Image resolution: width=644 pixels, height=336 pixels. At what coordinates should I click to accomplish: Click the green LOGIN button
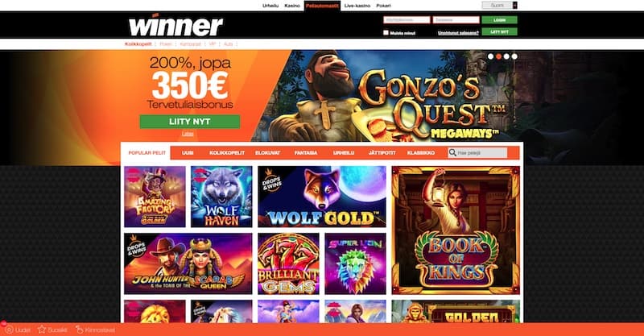click(499, 19)
